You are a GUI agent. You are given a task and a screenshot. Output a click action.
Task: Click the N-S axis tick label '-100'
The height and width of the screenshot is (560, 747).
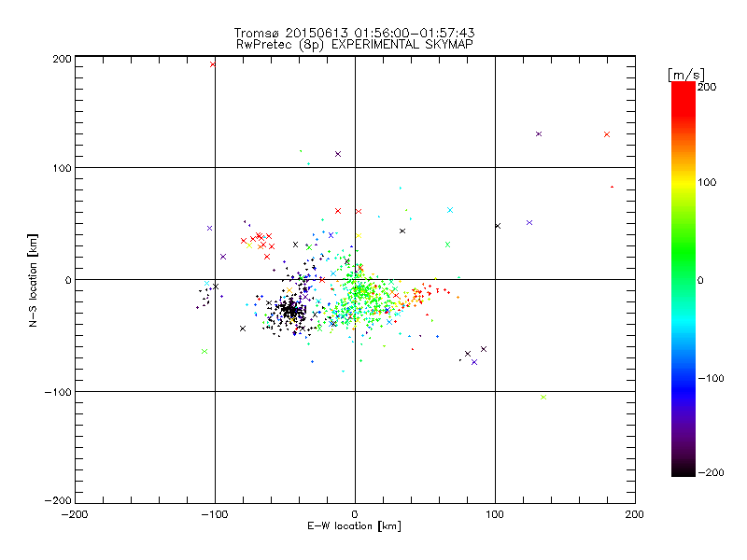click(58, 392)
